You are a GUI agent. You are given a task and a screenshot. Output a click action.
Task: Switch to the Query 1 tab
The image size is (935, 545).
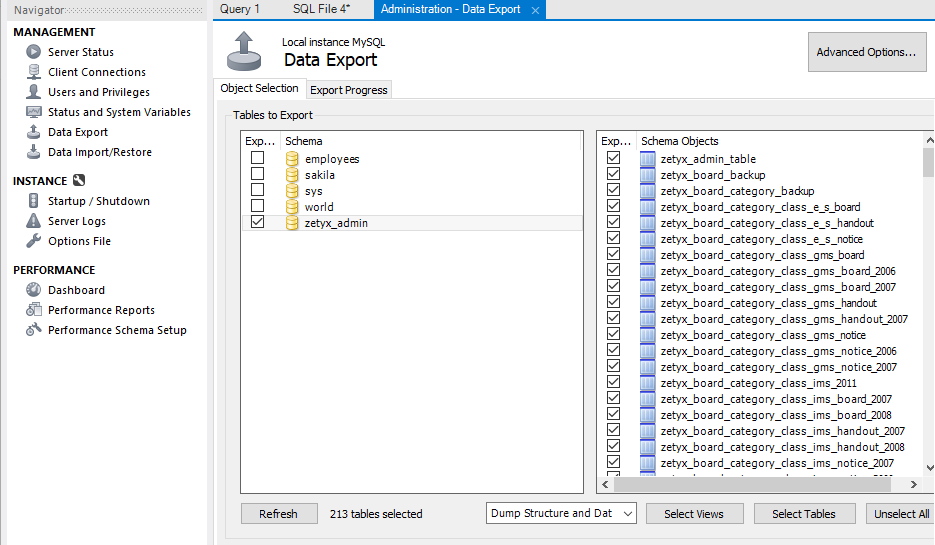pyautogui.click(x=240, y=9)
